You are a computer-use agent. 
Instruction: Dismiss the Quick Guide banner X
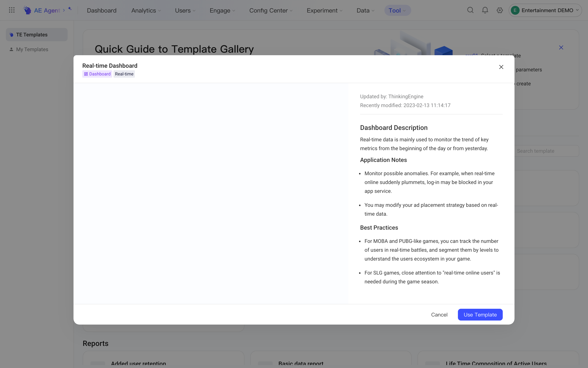tap(561, 47)
